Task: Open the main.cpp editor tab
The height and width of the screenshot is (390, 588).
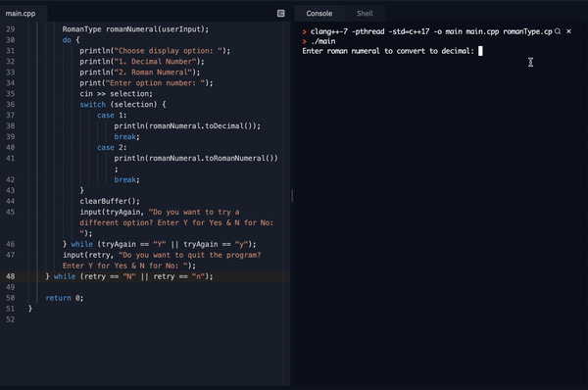Action: tap(21, 14)
